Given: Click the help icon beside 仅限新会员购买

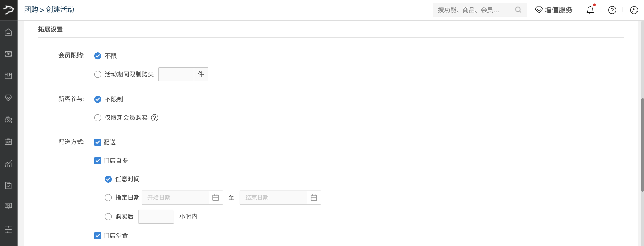Looking at the screenshot, I should click(x=155, y=118).
